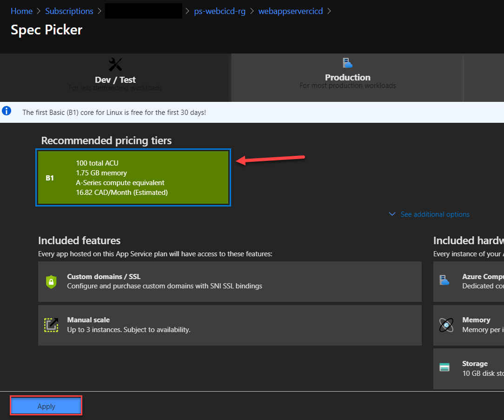Select the B1 recommended pricing tier
The width and height of the screenshot is (504, 420).
click(133, 178)
